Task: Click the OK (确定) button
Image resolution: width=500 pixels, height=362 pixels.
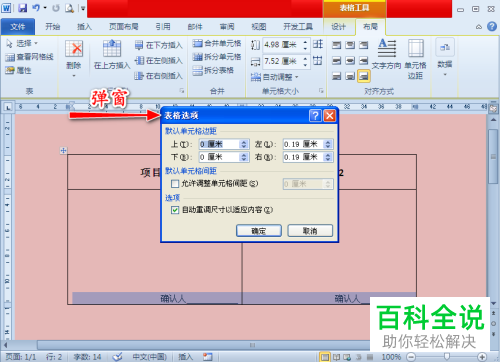Action: pos(259,231)
